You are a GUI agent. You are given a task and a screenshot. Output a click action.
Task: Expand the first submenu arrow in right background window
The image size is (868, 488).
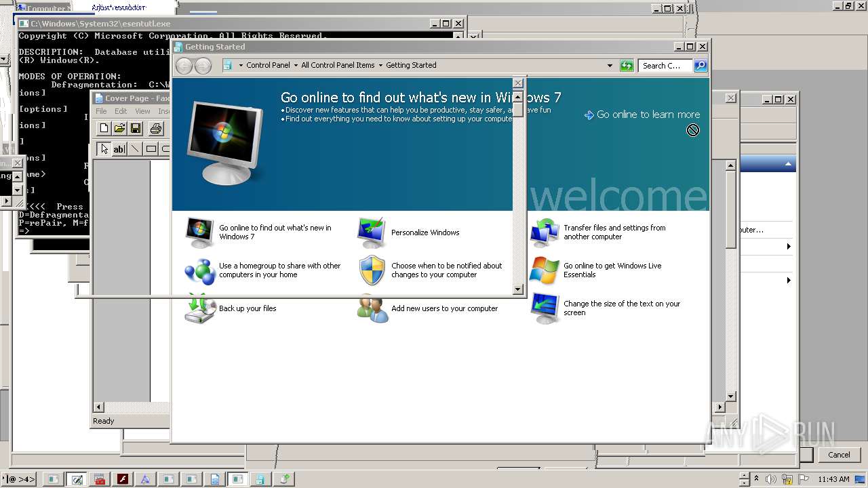coord(789,247)
